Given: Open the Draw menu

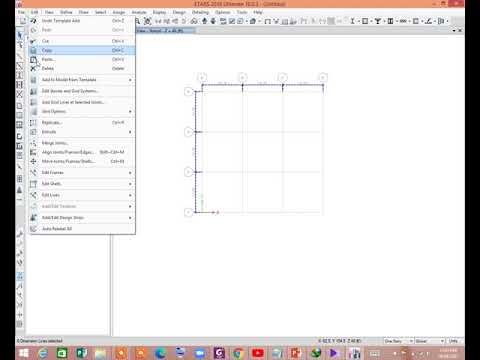Looking at the screenshot, I should pyautogui.click(x=84, y=12).
